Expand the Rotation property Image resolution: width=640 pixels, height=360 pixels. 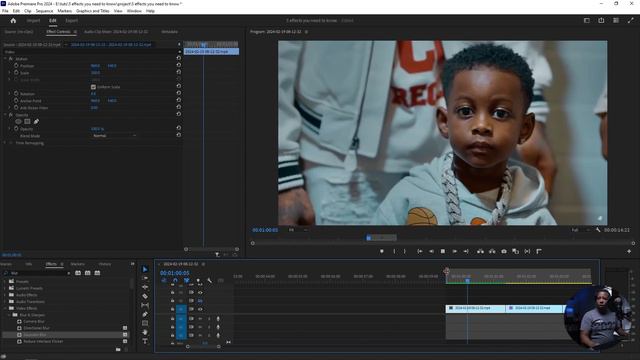click(x=9, y=93)
